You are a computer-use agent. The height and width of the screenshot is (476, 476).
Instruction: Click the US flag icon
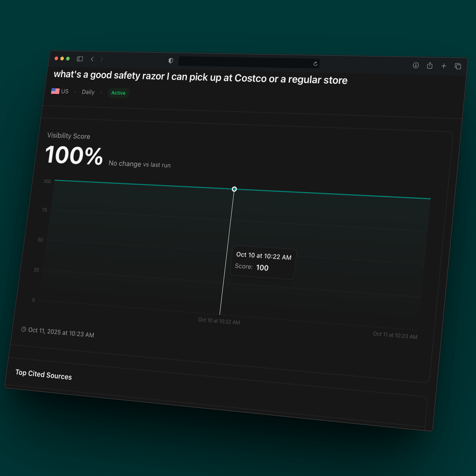[55, 91]
